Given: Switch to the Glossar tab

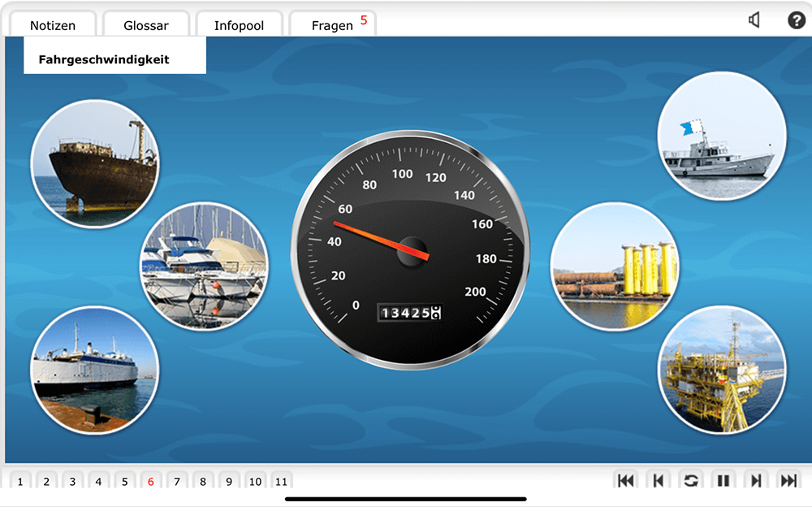Looking at the screenshot, I should point(146,25).
